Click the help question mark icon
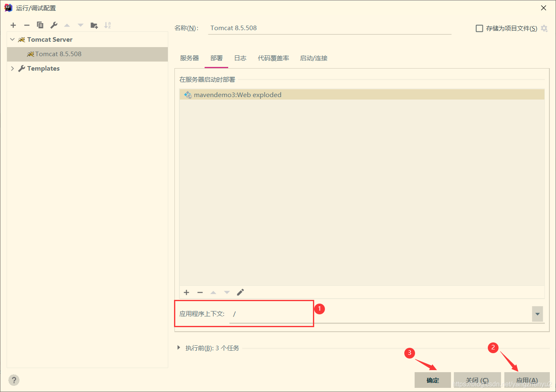The height and width of the screenshot is (392, 556). tap(14, 380)
